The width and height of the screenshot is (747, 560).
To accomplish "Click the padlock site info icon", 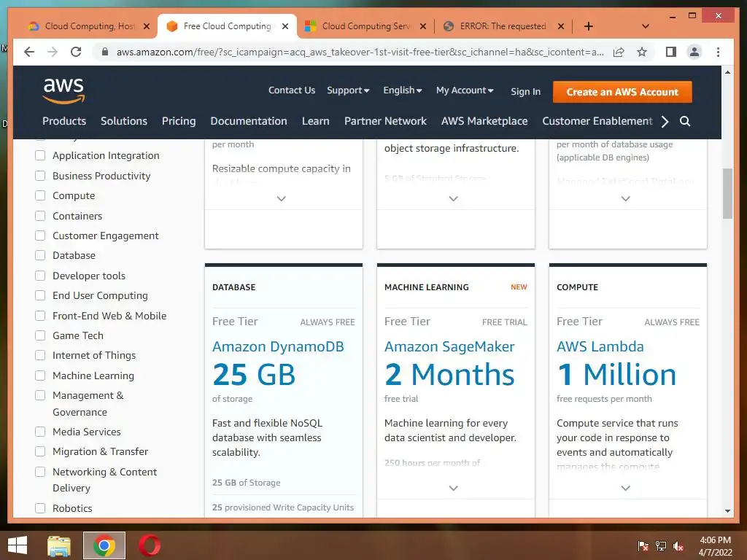I will [x=105, y=52].
